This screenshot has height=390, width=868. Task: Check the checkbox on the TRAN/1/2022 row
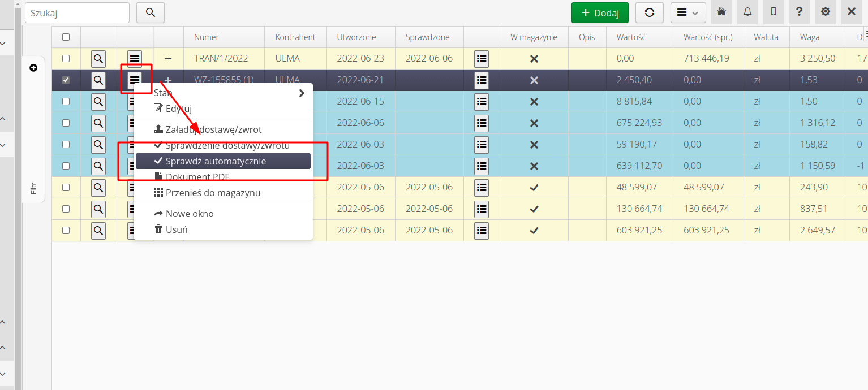click(x=66, y=58)
